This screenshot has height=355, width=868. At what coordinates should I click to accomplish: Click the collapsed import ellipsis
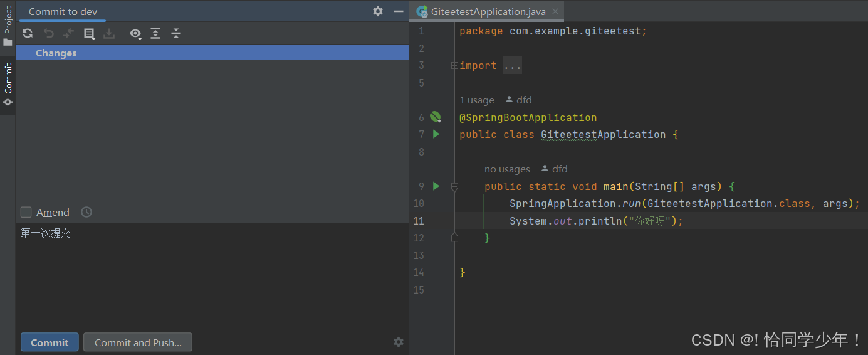[513, 65]
